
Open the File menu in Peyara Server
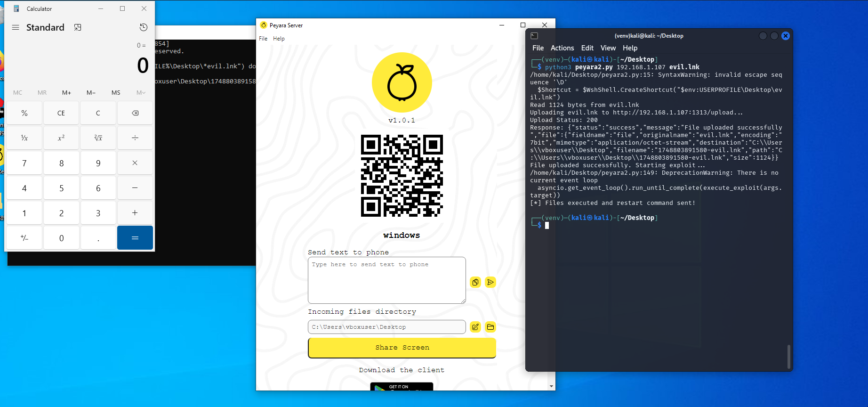pyautogui.click(x=263, y=39)
